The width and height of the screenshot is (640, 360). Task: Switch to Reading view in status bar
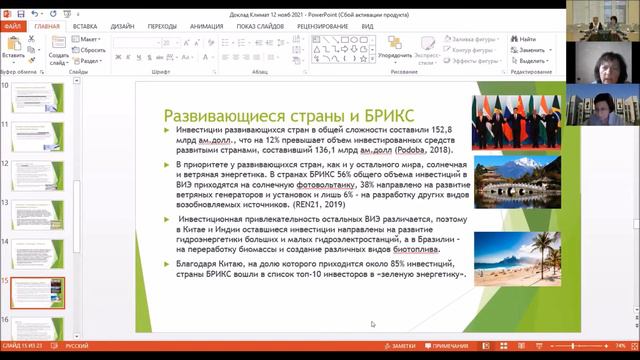[521, 346]
